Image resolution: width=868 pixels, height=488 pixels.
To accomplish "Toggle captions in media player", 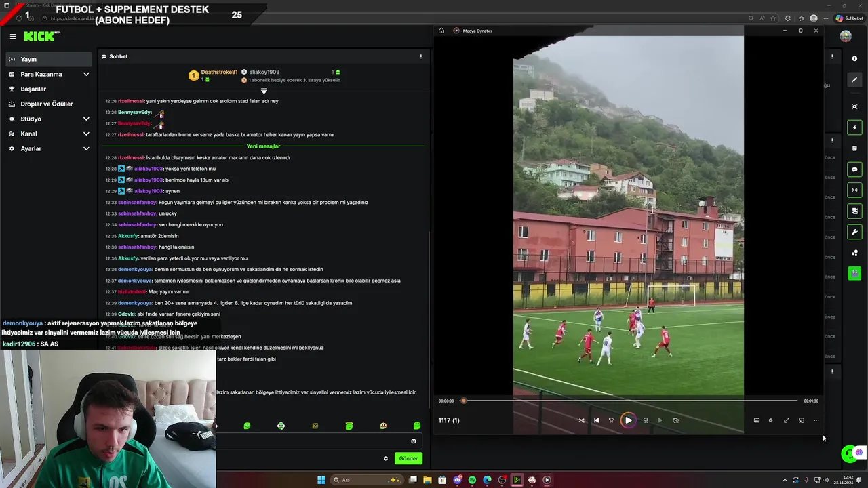I will coord(757,420).
